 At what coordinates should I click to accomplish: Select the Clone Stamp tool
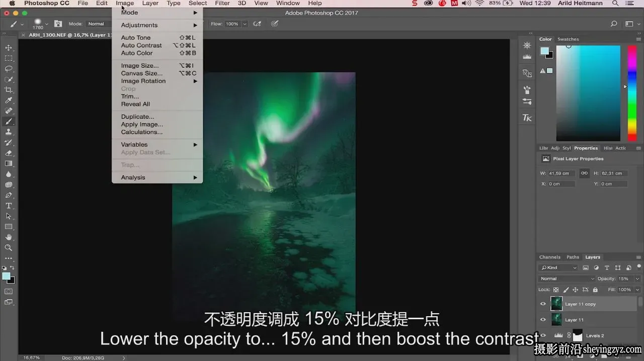pos(9,132)
